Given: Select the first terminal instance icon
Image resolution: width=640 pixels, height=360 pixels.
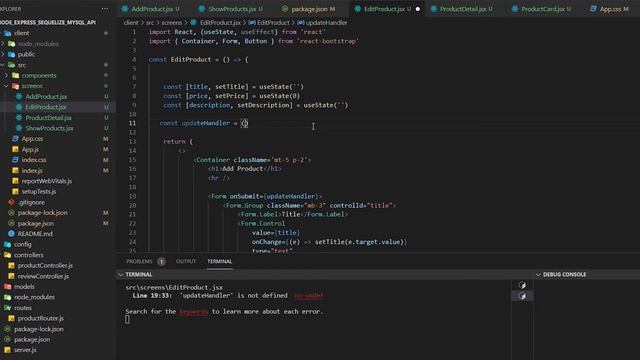Looking at the screenshot, I should 522,285.
